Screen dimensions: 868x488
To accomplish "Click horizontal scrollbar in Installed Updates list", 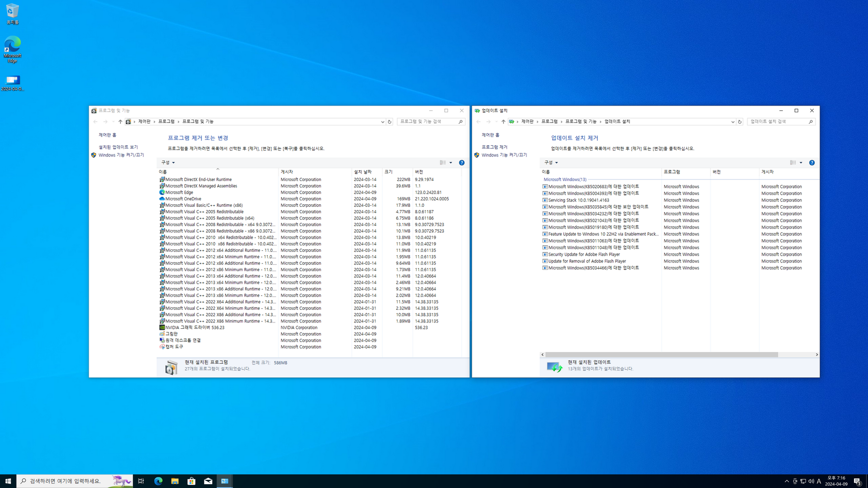I will [x=661, y=355].
